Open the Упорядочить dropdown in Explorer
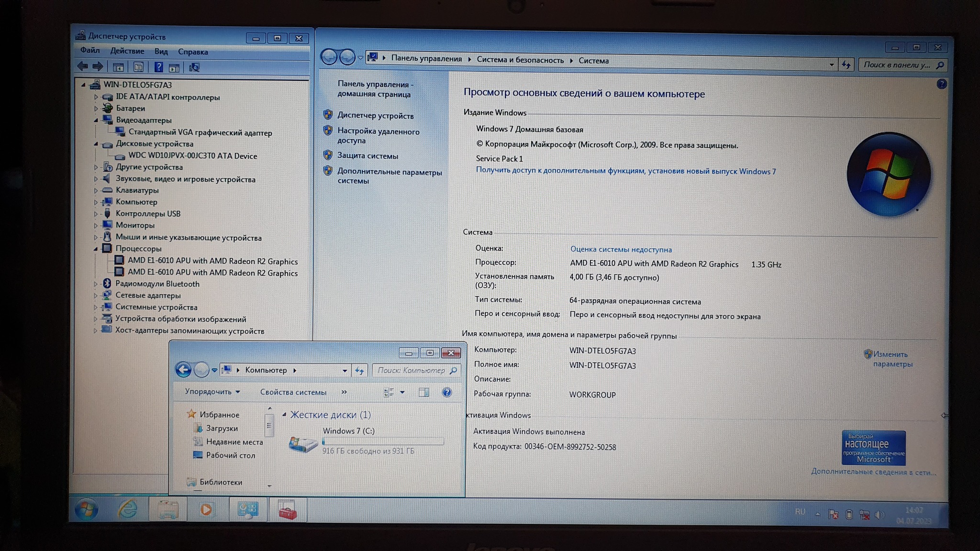980x551 pixels. pyautogui.click(x=212, y=392)
